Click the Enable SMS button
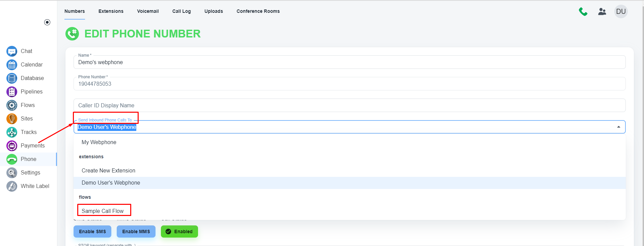 92,231
